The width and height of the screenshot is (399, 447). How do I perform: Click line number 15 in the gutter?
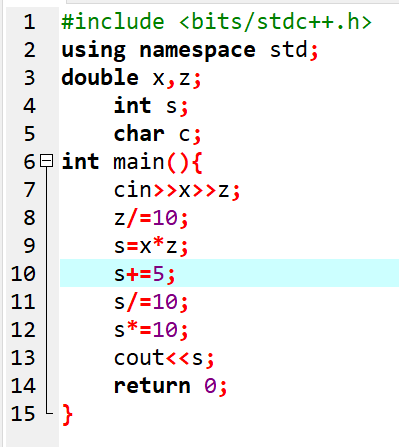pos(23,414)
